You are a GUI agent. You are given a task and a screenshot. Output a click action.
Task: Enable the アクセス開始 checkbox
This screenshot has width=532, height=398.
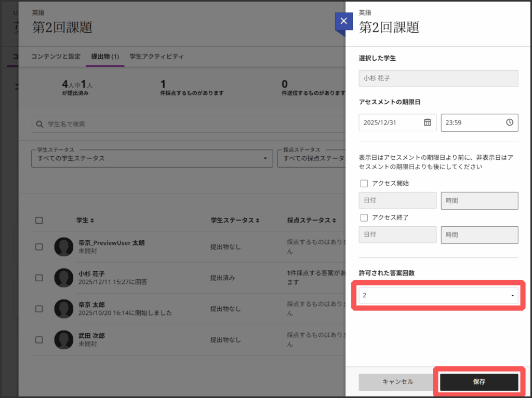point(364,183)
